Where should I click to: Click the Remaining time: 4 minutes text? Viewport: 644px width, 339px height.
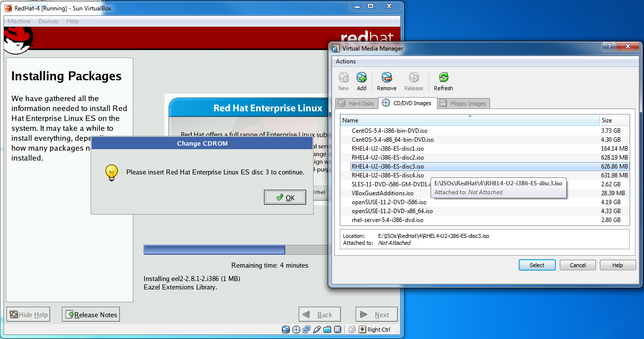(270, 265)
